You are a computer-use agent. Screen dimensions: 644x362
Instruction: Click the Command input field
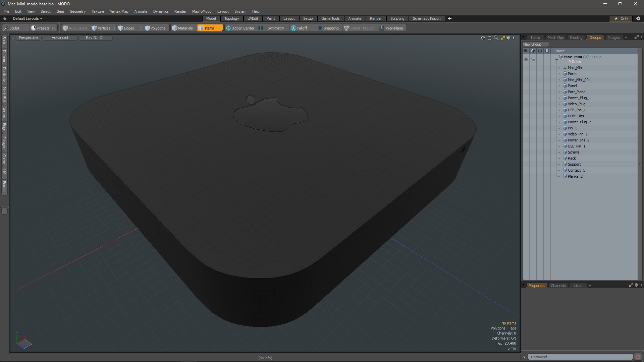pos(580,357)
